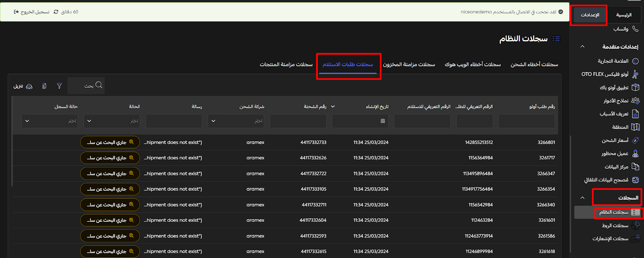The height and width of the screenshot is (258, 644).
Task: Click the list icon beside سجلات النظام title
Action: (x=556, y=39)
